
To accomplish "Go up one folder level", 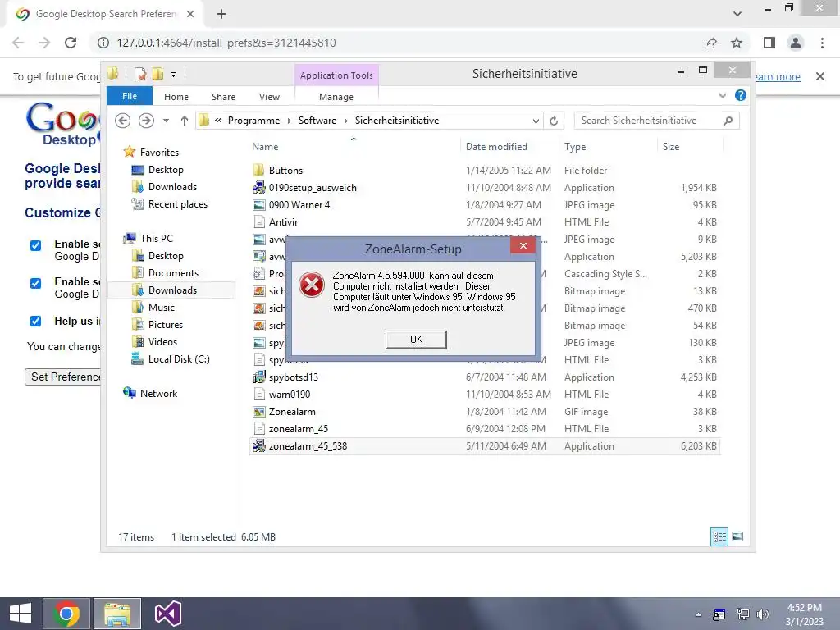I will (x=185, y=121).
